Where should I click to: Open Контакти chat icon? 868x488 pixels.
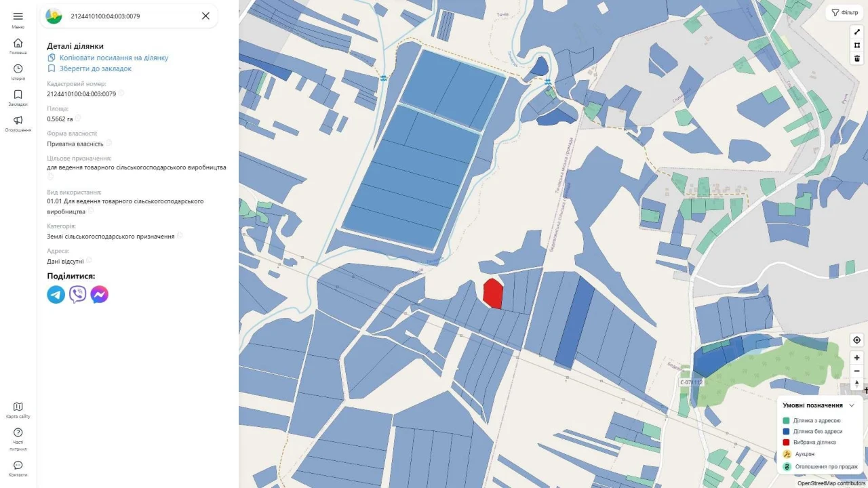tap(18, 465)
